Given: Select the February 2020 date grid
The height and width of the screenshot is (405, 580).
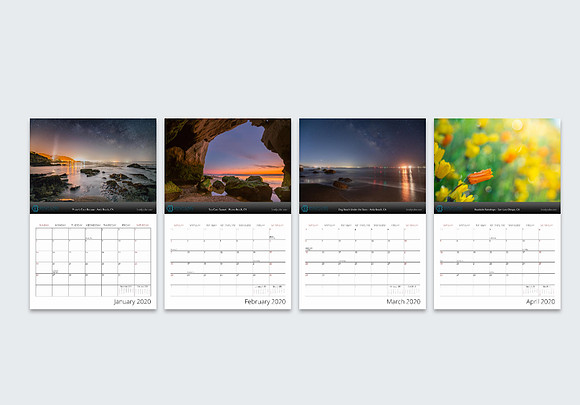Looking at the screenshot, I should 228,262.
